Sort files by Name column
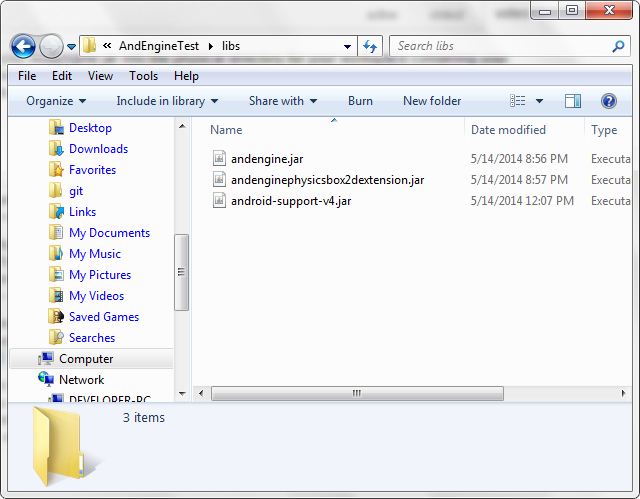The image size is (640, 499). coord(226,130)
